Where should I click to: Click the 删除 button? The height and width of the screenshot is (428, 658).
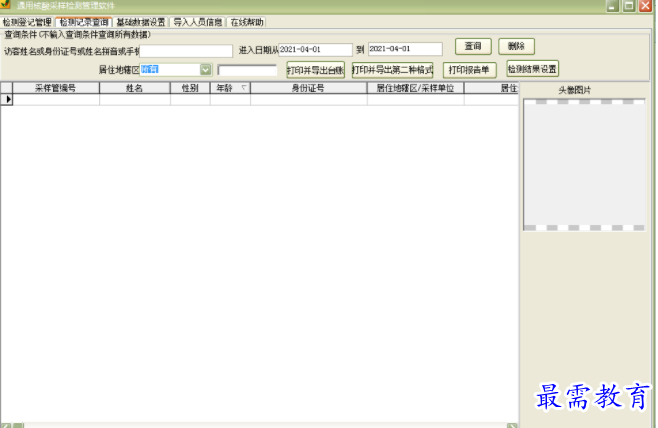pyautogui.click(x=516, y=47)
